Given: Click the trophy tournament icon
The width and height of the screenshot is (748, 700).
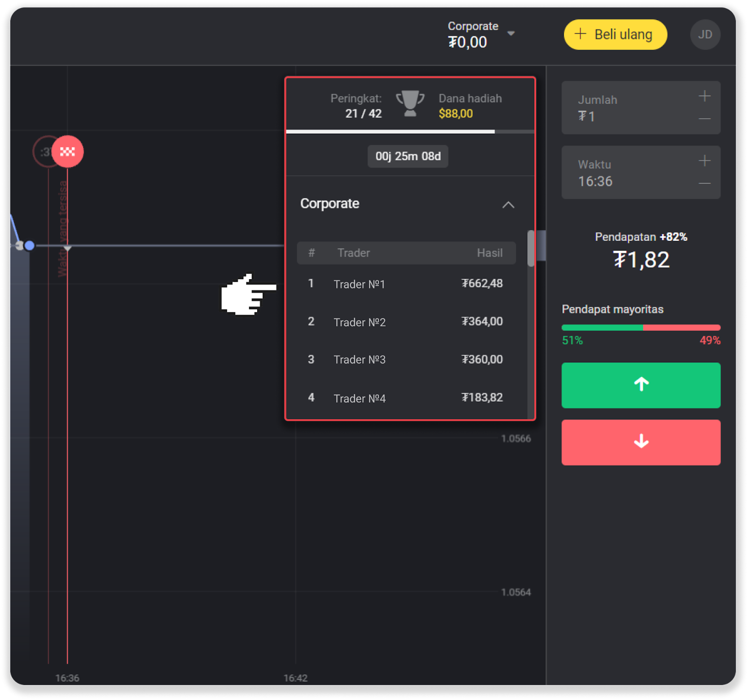Looking at the screenshot, I should click(x=410, y=103).
